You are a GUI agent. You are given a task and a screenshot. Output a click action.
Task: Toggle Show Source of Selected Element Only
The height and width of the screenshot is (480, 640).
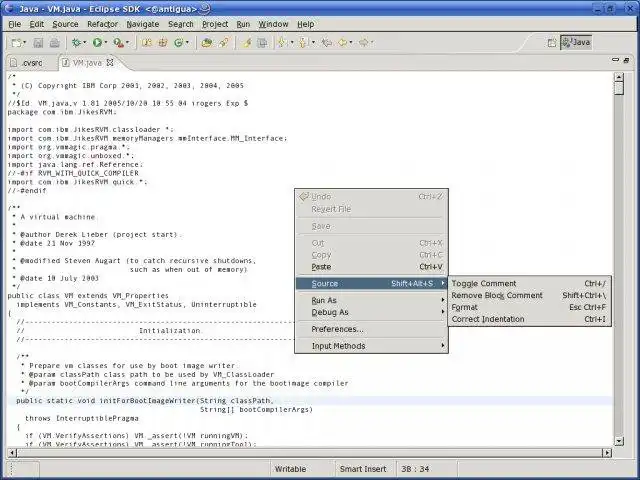262,42
